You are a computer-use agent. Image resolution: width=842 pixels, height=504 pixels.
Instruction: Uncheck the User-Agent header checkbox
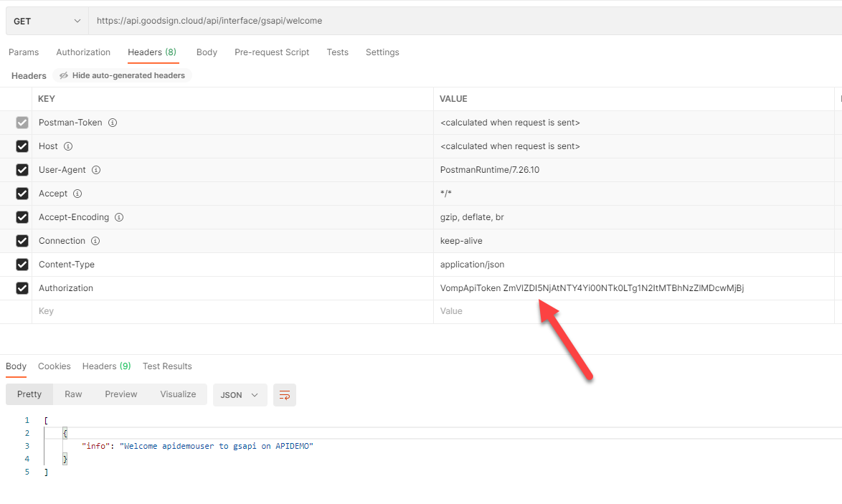coord(22,170)
